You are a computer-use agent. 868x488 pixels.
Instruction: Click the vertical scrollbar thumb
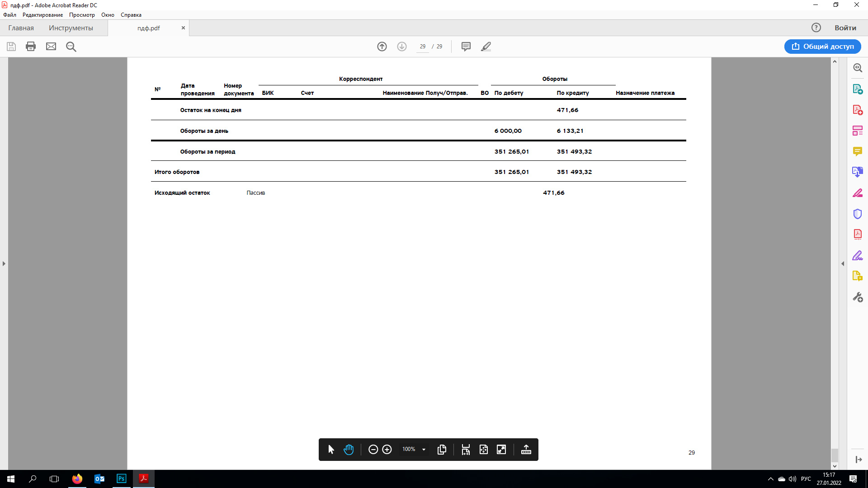[835, 455]
